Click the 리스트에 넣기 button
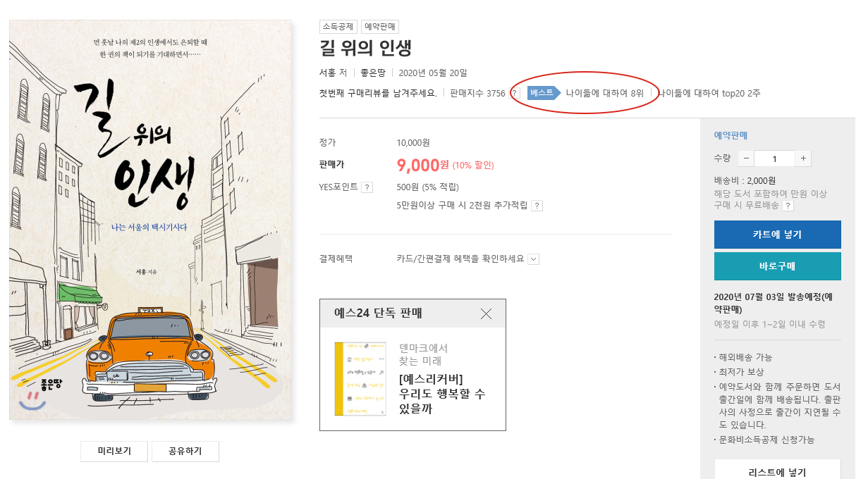868x479 pixels. [778, 470]
